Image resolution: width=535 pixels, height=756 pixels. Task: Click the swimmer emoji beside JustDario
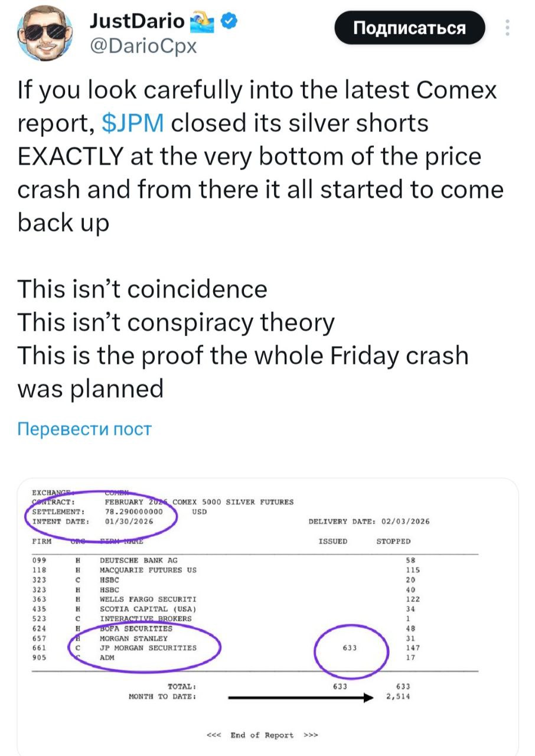coord(203,23)
